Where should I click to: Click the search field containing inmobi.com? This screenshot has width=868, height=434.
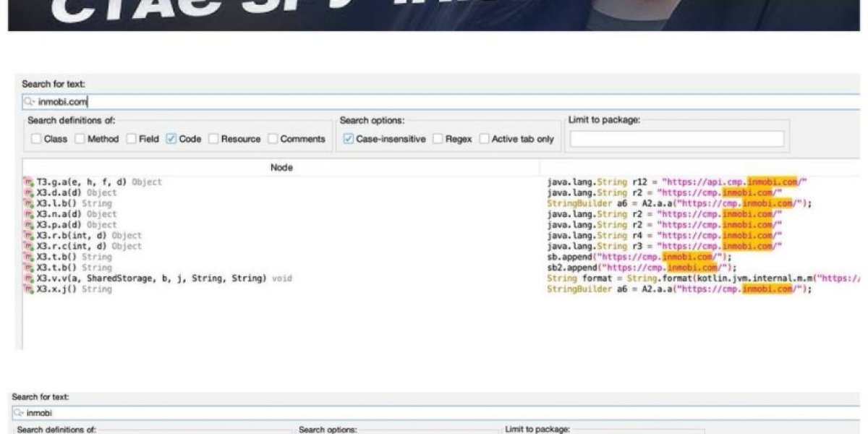coord(441,102)
